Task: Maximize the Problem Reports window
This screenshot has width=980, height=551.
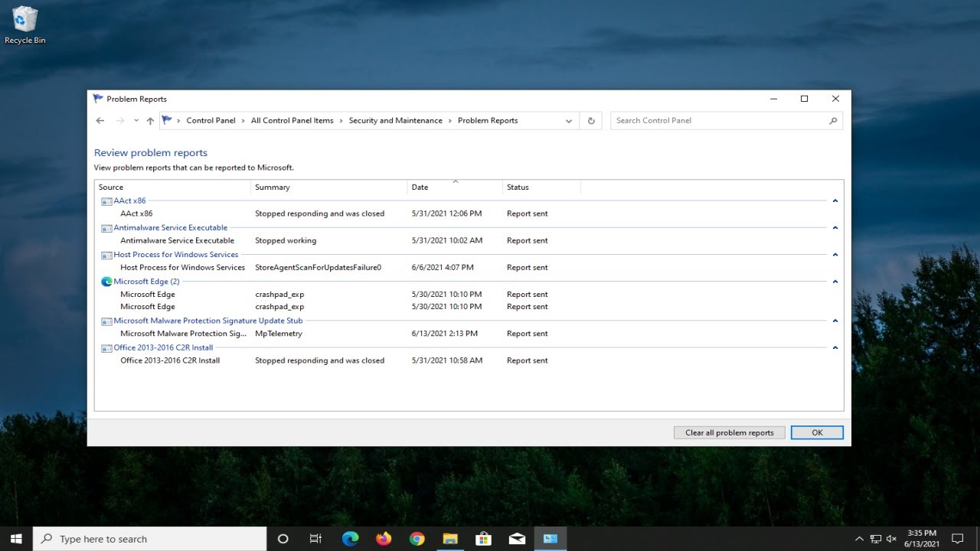Action: click(804, 99)
